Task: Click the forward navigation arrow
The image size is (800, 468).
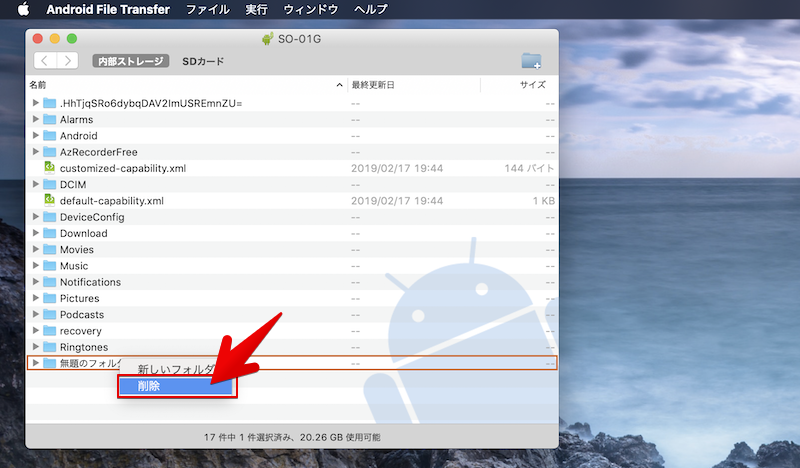Action: (x=66, y=61)
